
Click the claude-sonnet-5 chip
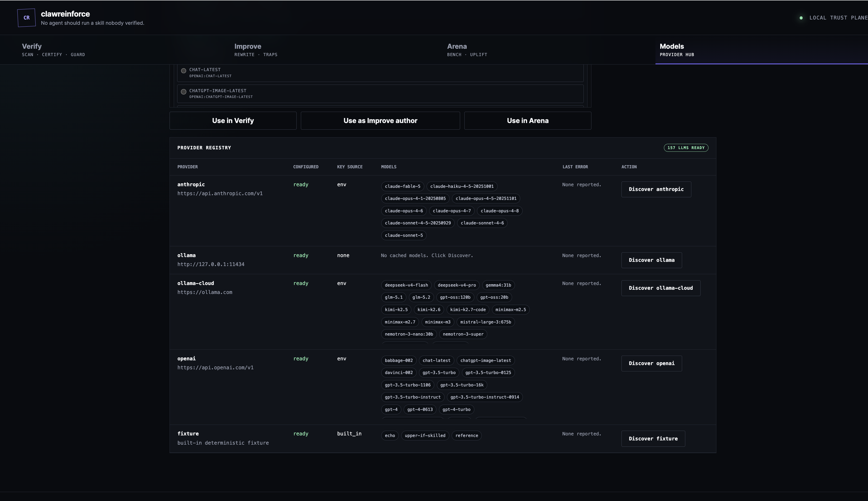tap(404, 235)
